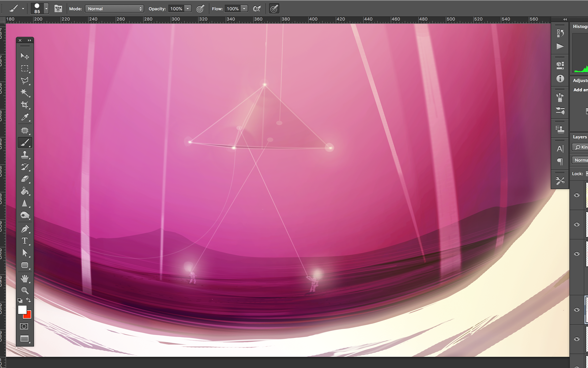
Task: Select the Move tool
Action: click(x=25, y=56)
